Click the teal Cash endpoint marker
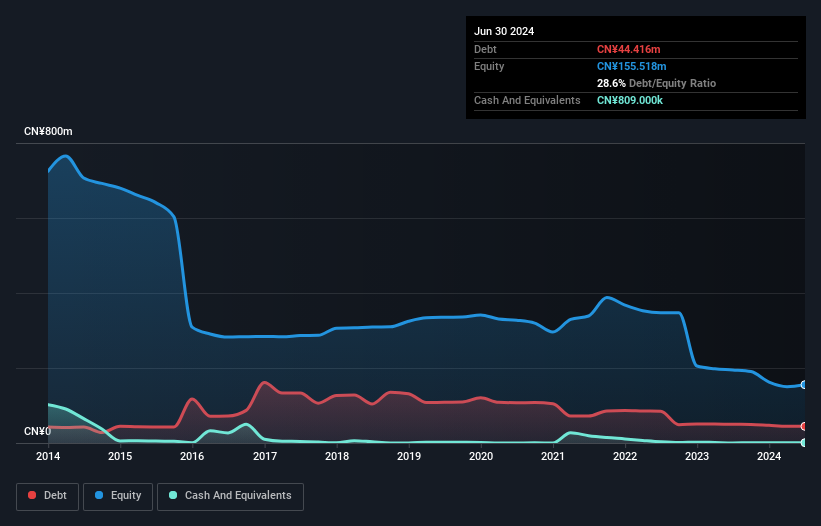Image resolution: width=821 pixels, height=526 pixels. coord(804,443)
